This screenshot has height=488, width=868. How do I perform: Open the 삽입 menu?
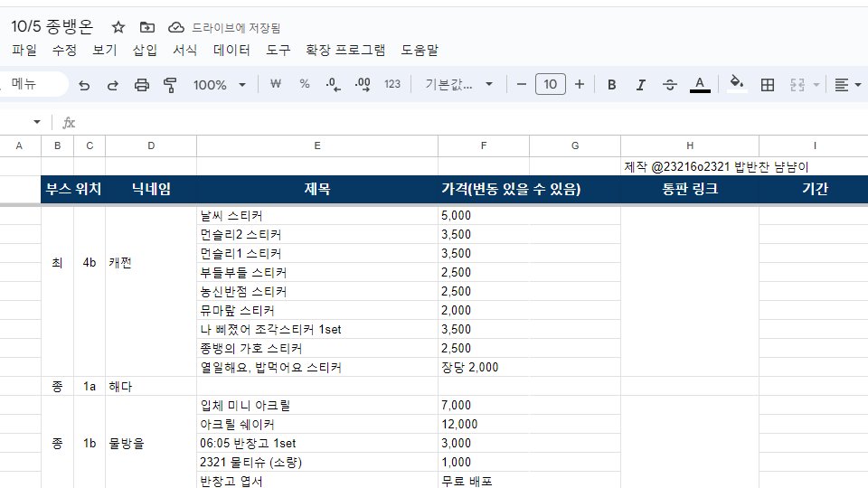pyautogui.click(x=145, y=51)
